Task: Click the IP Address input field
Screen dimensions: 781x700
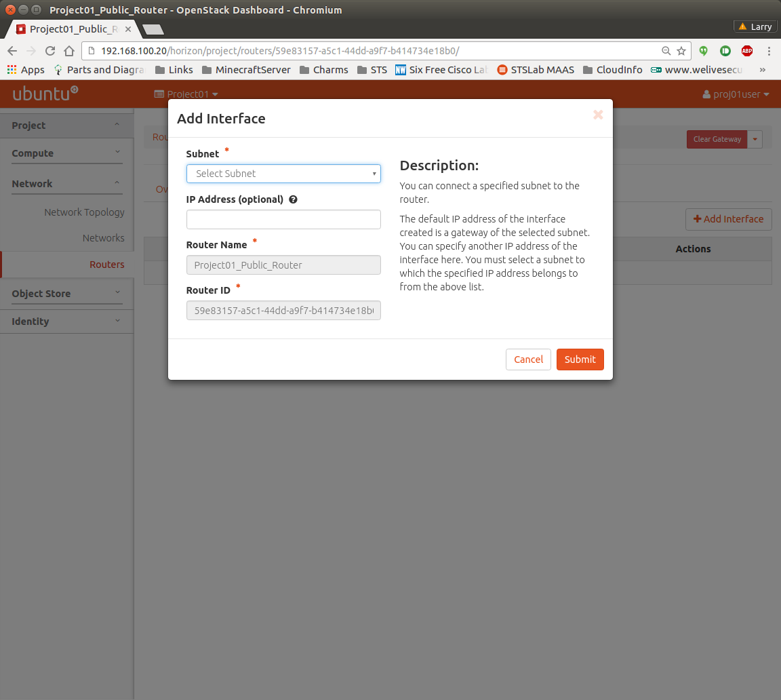Action: point(283,220)
